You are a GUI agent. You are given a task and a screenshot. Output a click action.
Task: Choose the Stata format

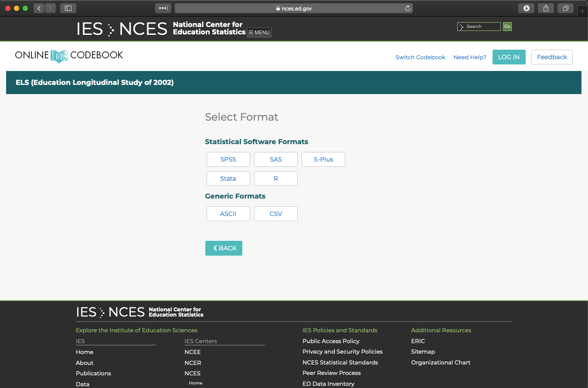pos(228,179)
